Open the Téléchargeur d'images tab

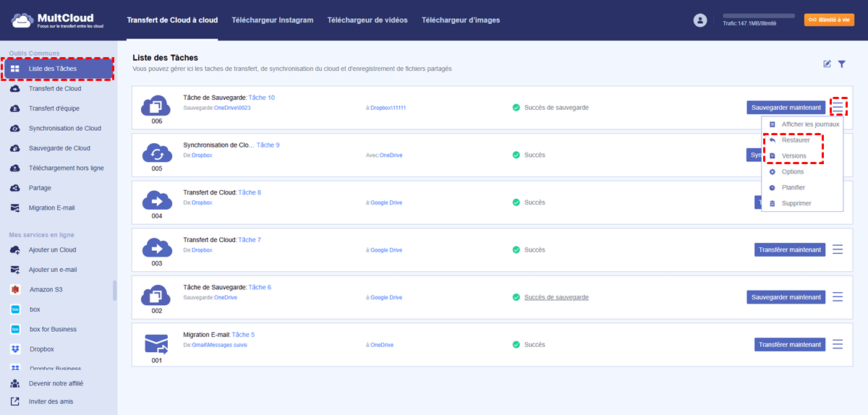[x=461, y=20]
